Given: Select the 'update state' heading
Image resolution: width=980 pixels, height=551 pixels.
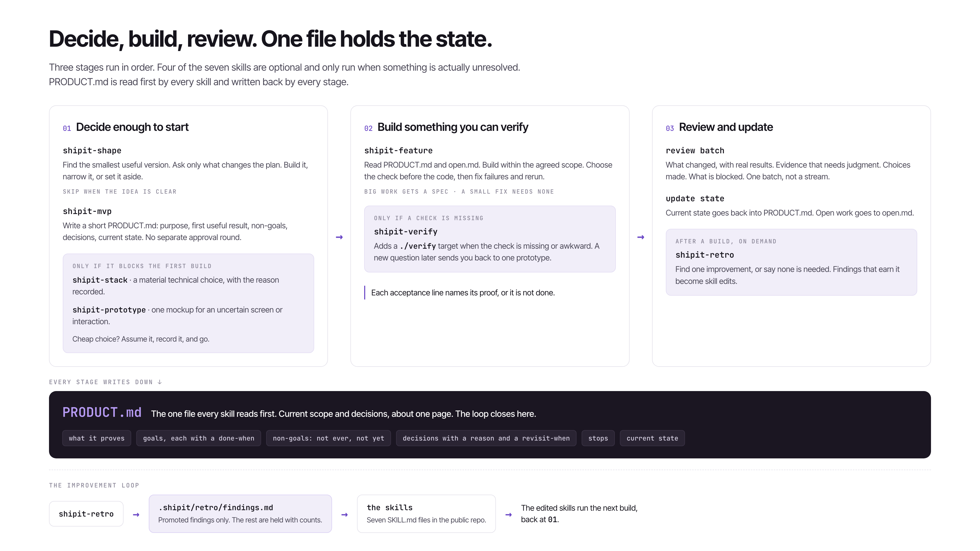Looking at the screenshot, I should [695, 198].
